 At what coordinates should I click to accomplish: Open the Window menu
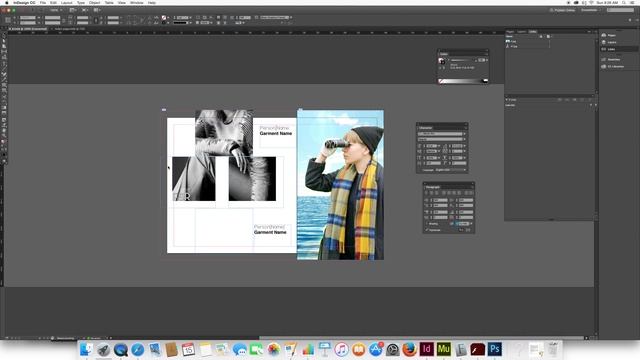tap(137, 2)
